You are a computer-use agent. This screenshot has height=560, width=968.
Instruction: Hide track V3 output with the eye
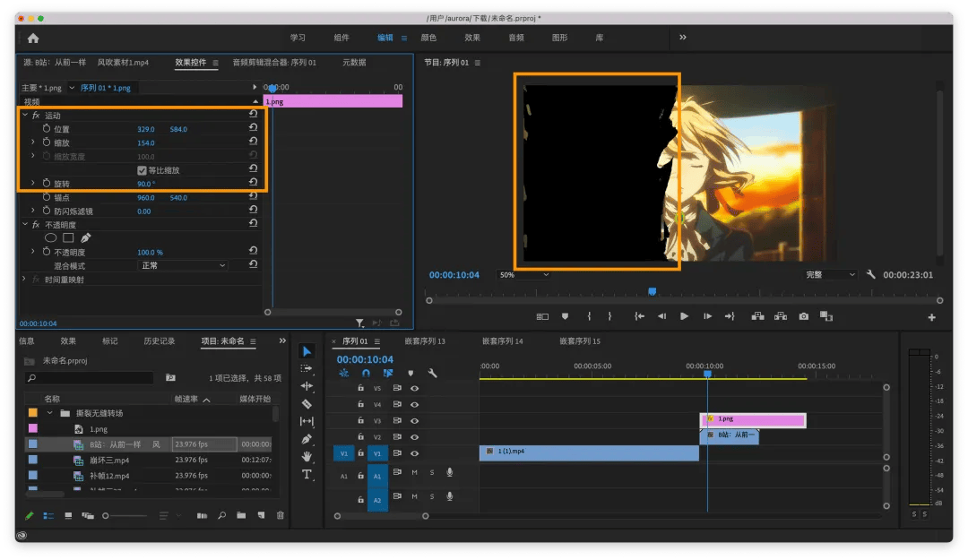point(415,421)
